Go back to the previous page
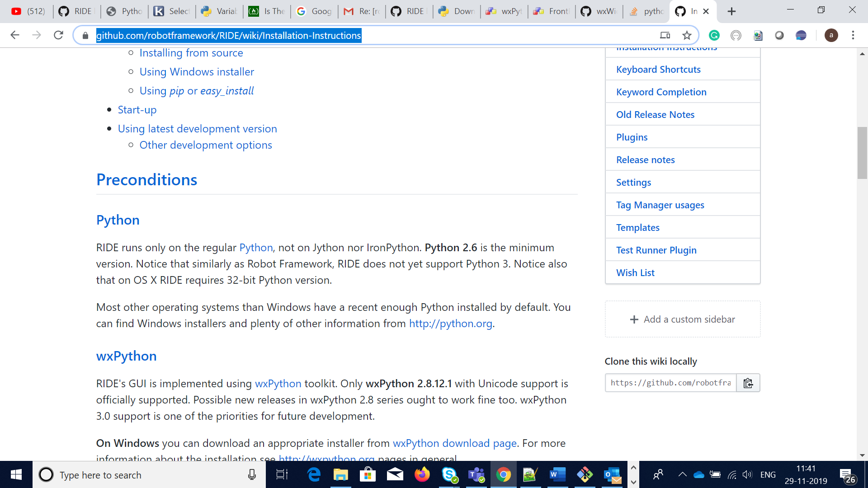This screenshot has height=488, width=868. 15,35
